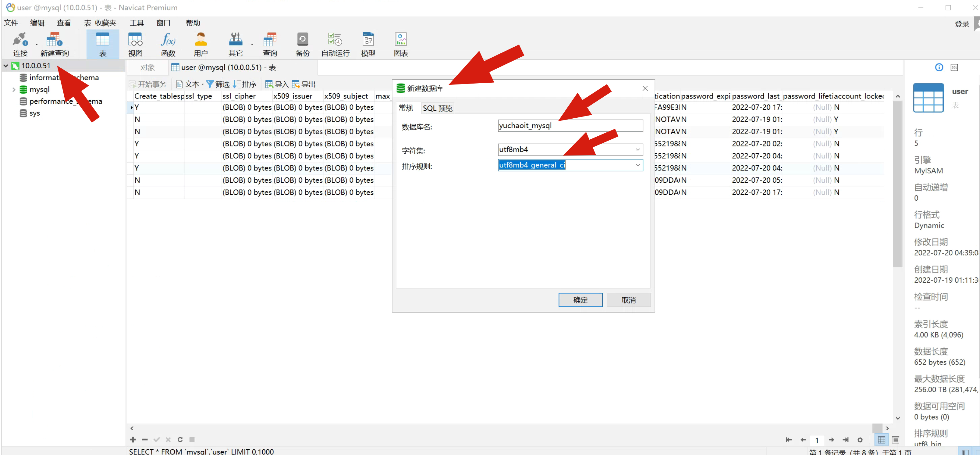Image resolution: width=980 pixels, height=455 pixels.
Task: Click the 确定 button in the dialog
Action: (x=580, y=300)
